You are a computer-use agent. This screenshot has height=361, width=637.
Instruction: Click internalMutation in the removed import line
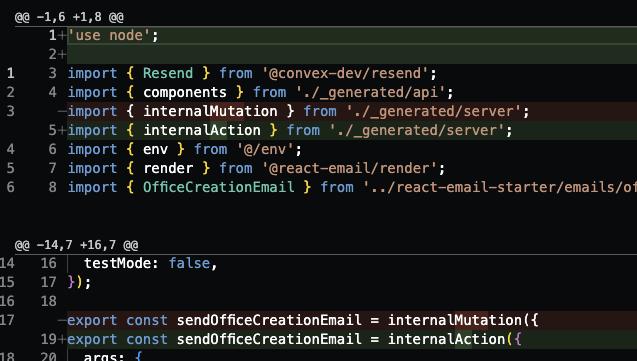click(210, 111)
